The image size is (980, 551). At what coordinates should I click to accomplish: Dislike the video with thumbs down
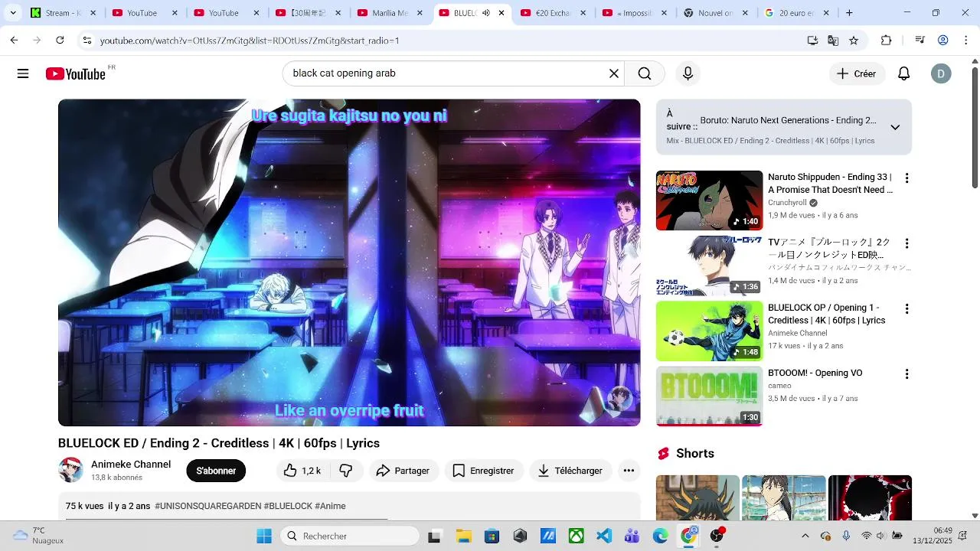[345, 471]
